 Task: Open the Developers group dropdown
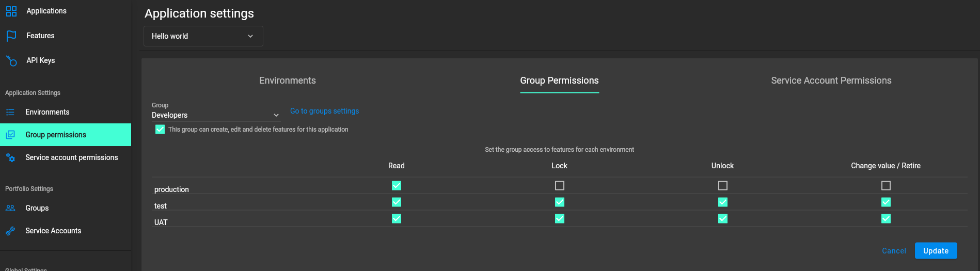point(216,115)
